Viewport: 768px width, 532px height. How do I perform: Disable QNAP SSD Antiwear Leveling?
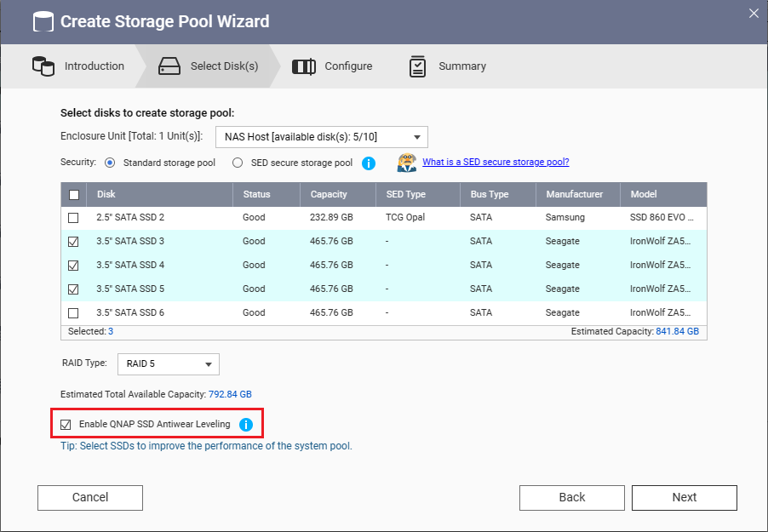pos(66,424)
